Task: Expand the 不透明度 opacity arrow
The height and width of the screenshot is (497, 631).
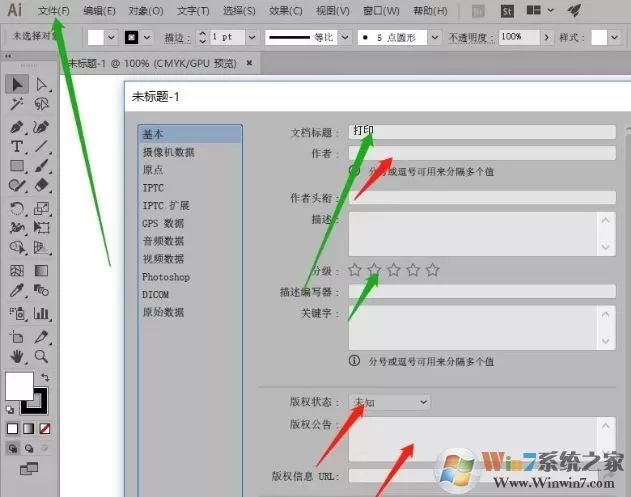Action: [546, 37]
